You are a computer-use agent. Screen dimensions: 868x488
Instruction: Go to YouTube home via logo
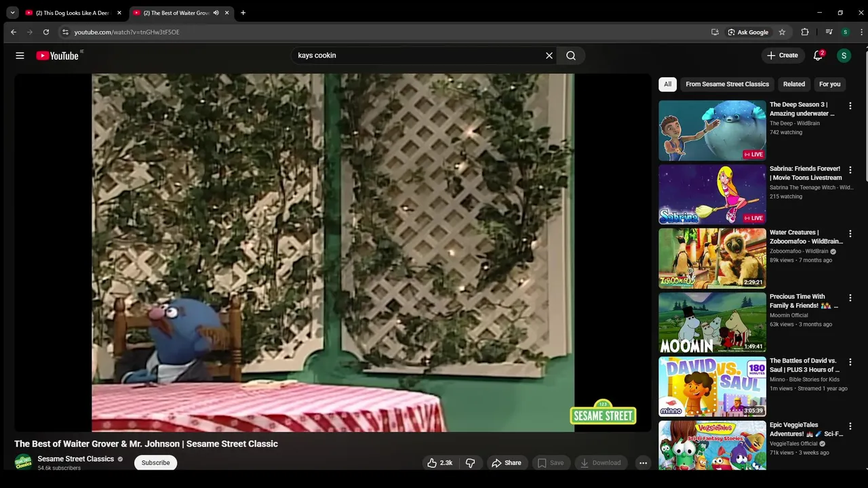pyautogui.click(x=58, y=56)
